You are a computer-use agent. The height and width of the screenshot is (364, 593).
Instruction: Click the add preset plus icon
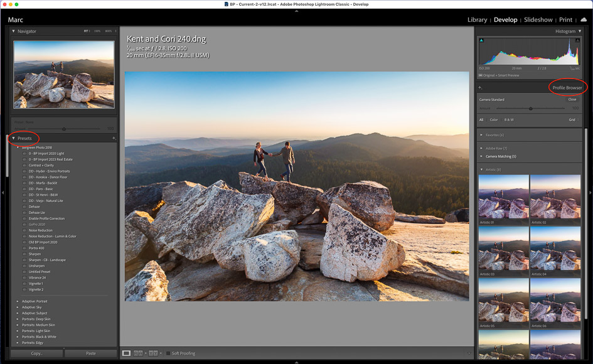point(114,138)
